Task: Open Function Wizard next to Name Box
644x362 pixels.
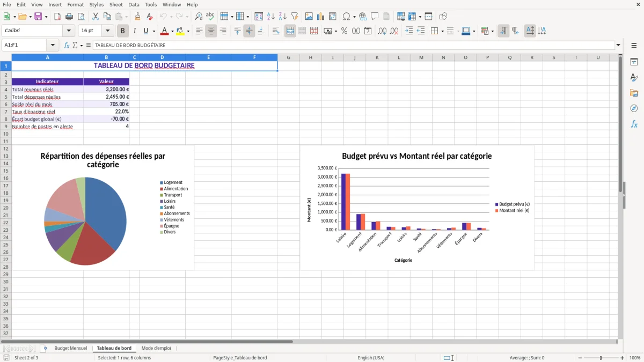Action: (67, 45)
